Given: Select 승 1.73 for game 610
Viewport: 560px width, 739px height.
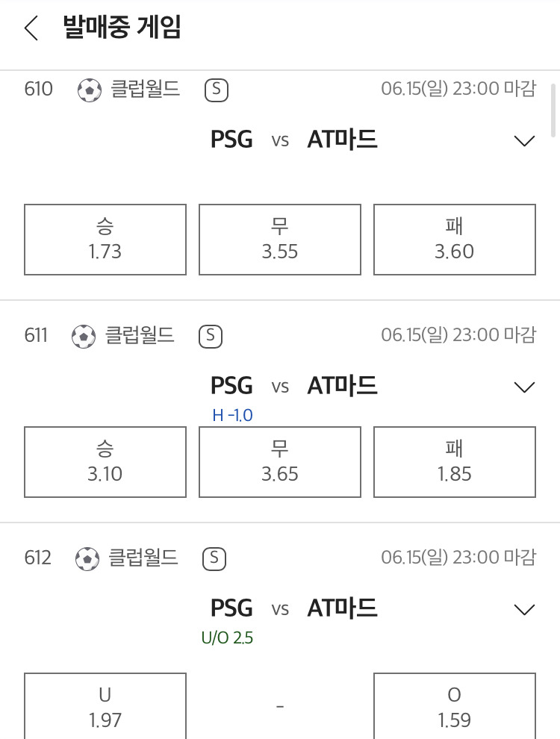Looking at the screenshot, I should click(105, 240).
